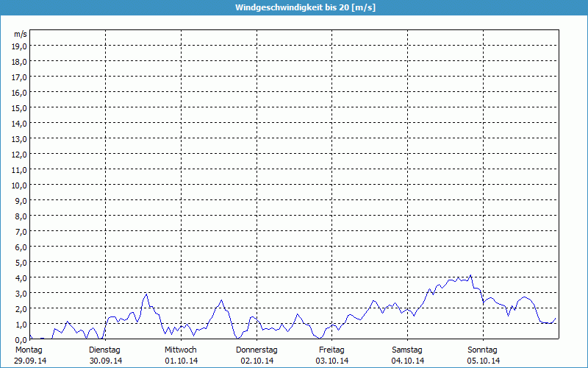Select the 0,0 y-axis value label
The image size is (588, 368).
(20, 339)
